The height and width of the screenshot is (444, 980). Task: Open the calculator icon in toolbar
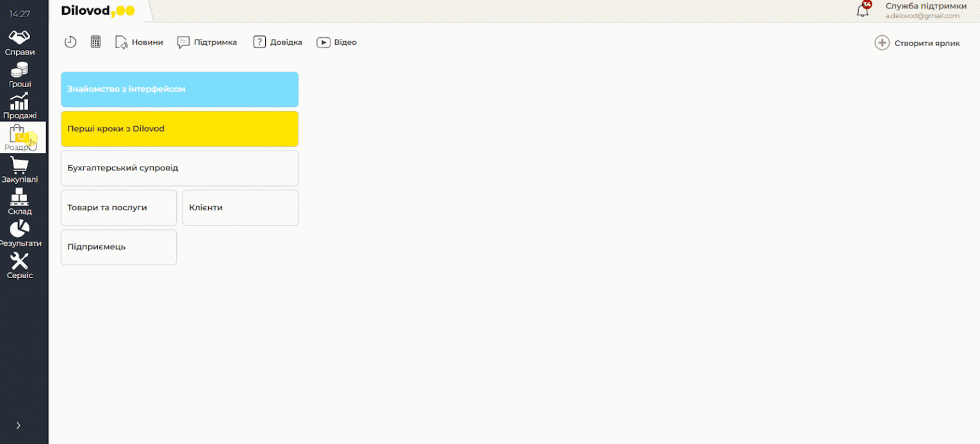95,42
